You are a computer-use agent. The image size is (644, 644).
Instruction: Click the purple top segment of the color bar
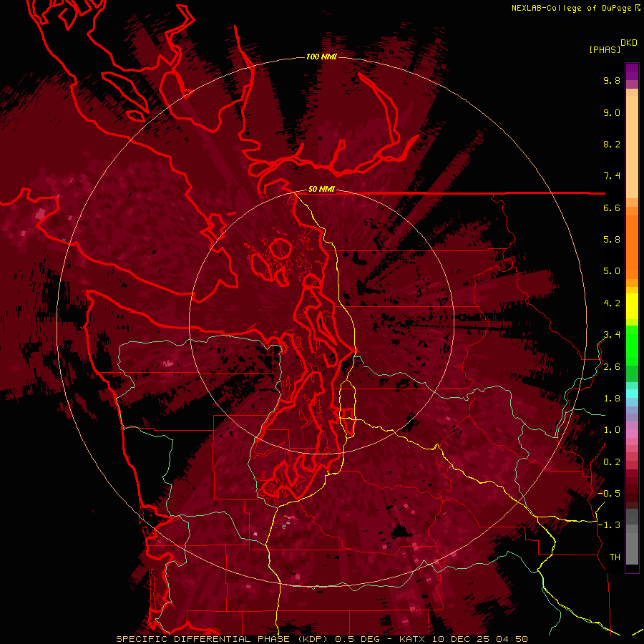tap(632, 72)
